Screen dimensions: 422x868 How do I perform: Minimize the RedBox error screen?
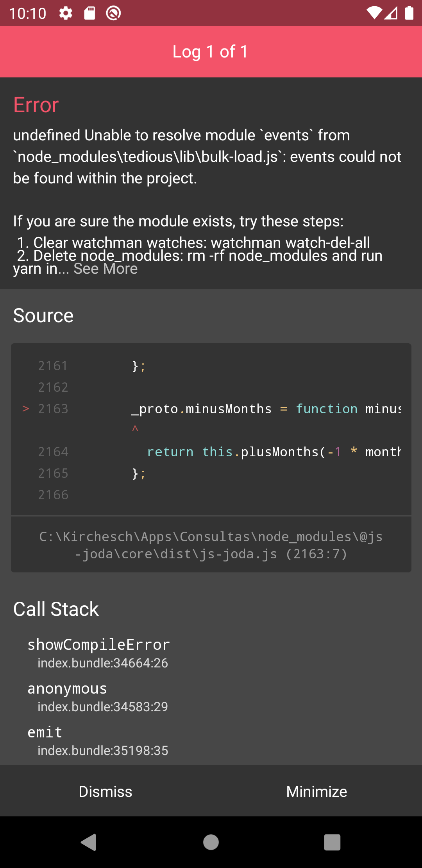[316, 791]
